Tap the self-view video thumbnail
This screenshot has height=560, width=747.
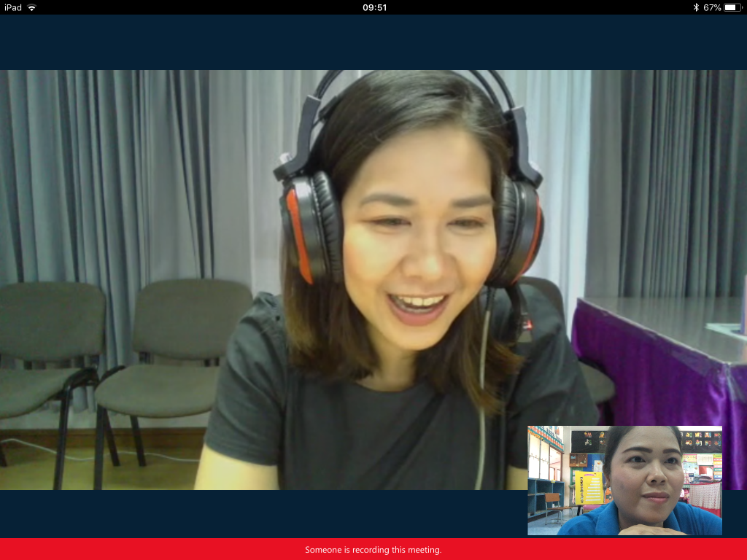(624, 481)
